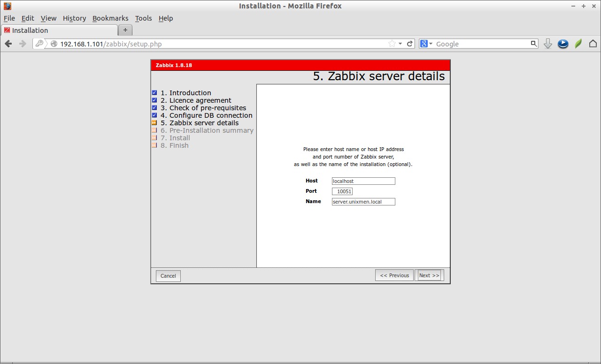The width and height of the screenshot is (601, 364).
Task: Click the Name input field
Action: click(363, 202)
